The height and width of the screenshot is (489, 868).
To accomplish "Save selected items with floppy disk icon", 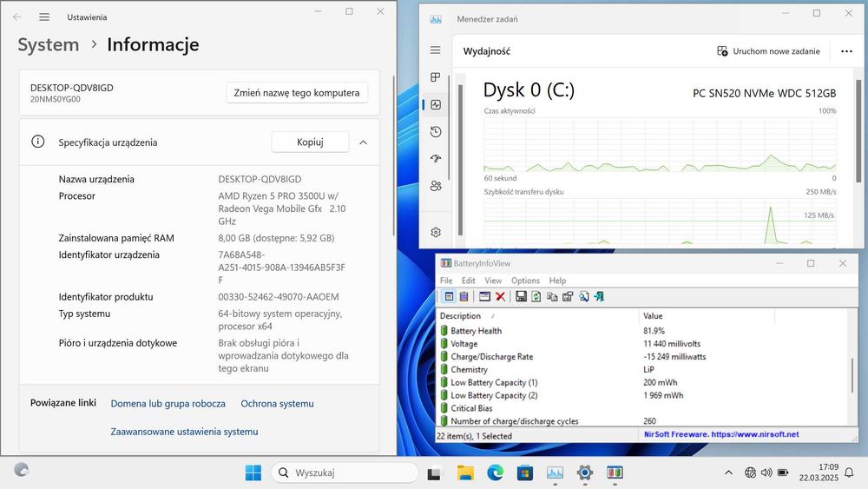I will [521, 297].
